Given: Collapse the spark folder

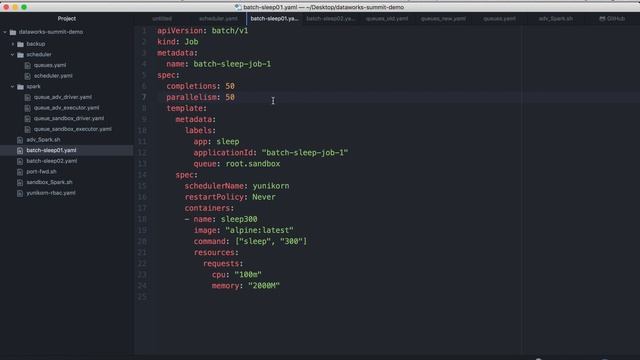Looking at the screenshot, I should pyautogui.click(x=13, y=87).
